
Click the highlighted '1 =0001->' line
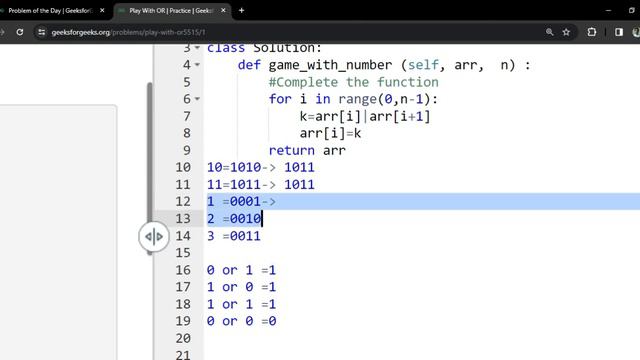tap(241, 202)
